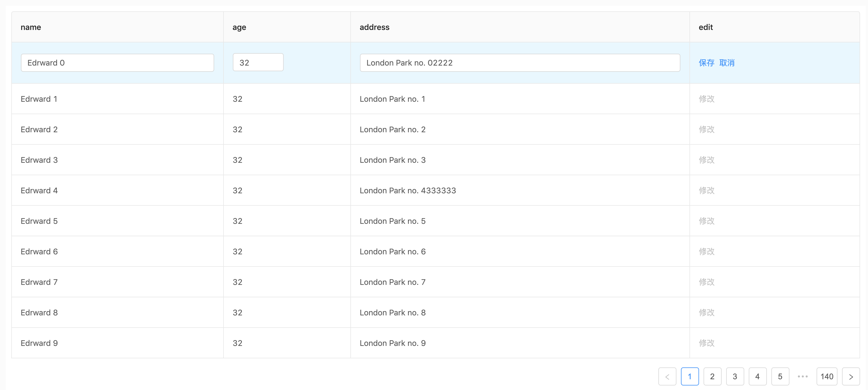The height and width of the screenshot is (390, 868).
Task: Click 修改 in Edrward 9 row
Action: click(x=706, y=343)
